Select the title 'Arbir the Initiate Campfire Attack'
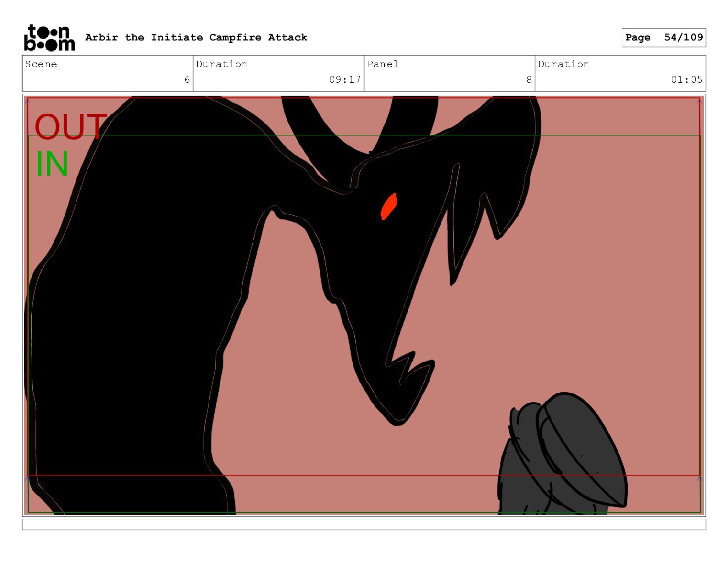Screen dimensions: 728x563 [196, 37]
